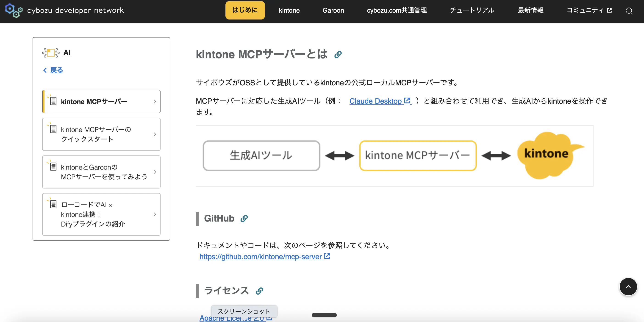Expand the kintone MCPサーバーのクイックスタート chevron

[x=155, y=134]
